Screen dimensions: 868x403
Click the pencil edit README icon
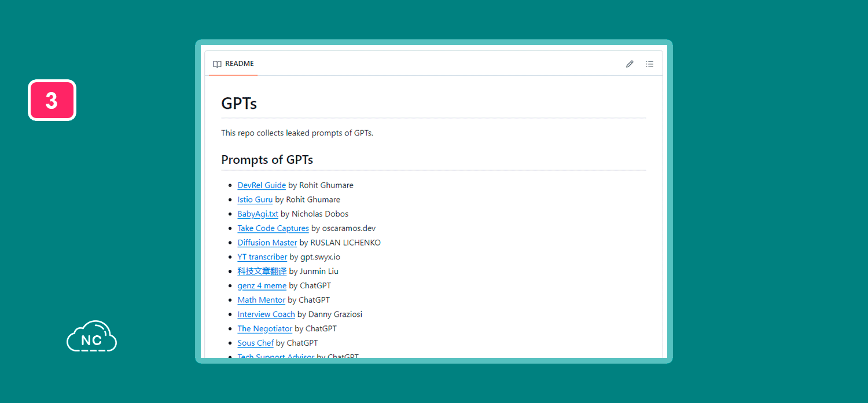tap(630, 64)
